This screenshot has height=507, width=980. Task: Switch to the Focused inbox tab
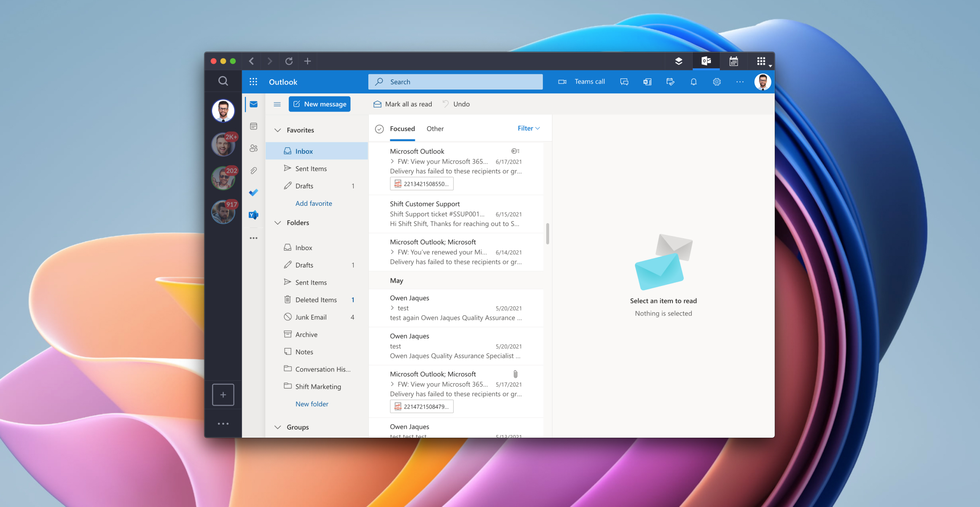(x=402, y=128)
